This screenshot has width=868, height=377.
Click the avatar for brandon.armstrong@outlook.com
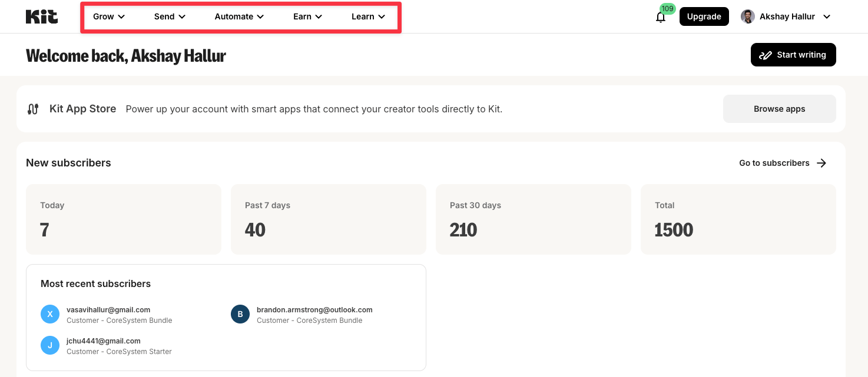(240, 314)
